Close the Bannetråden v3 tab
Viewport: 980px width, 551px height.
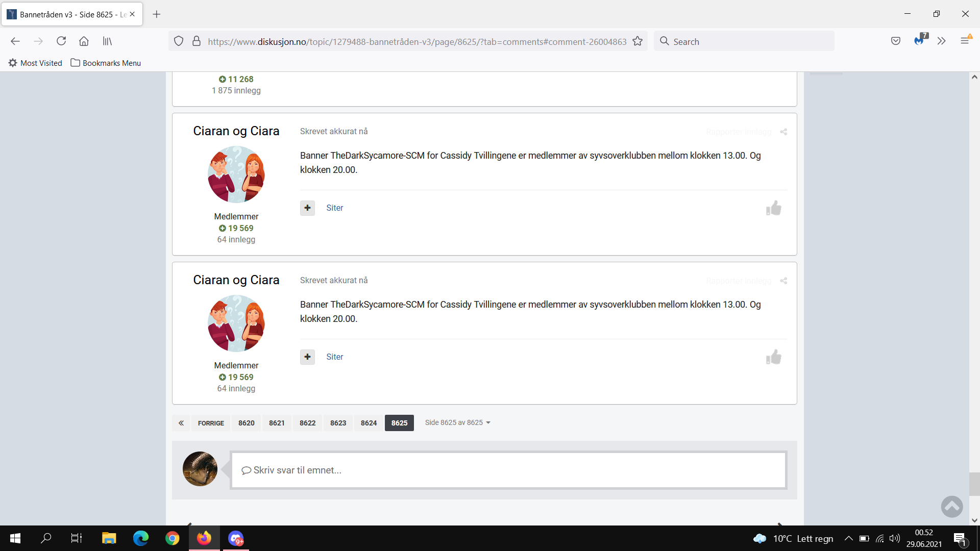132,14
